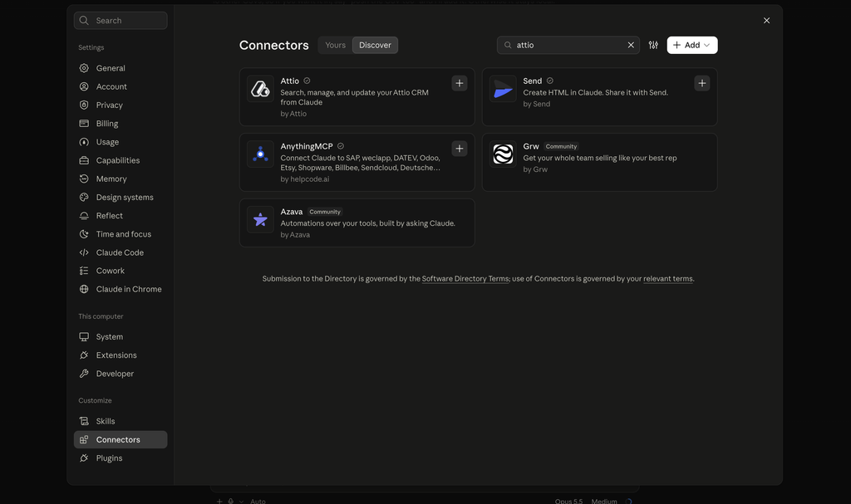Click the Grw logo thumbnail
Viewport: 851px width, 504px height.
(x=503, y=154)
